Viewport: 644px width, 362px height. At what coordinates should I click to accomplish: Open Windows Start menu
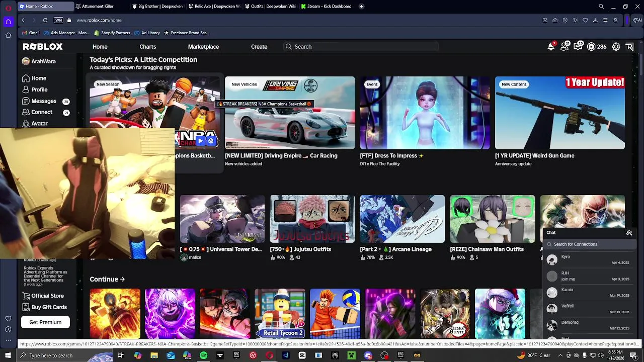8,355
